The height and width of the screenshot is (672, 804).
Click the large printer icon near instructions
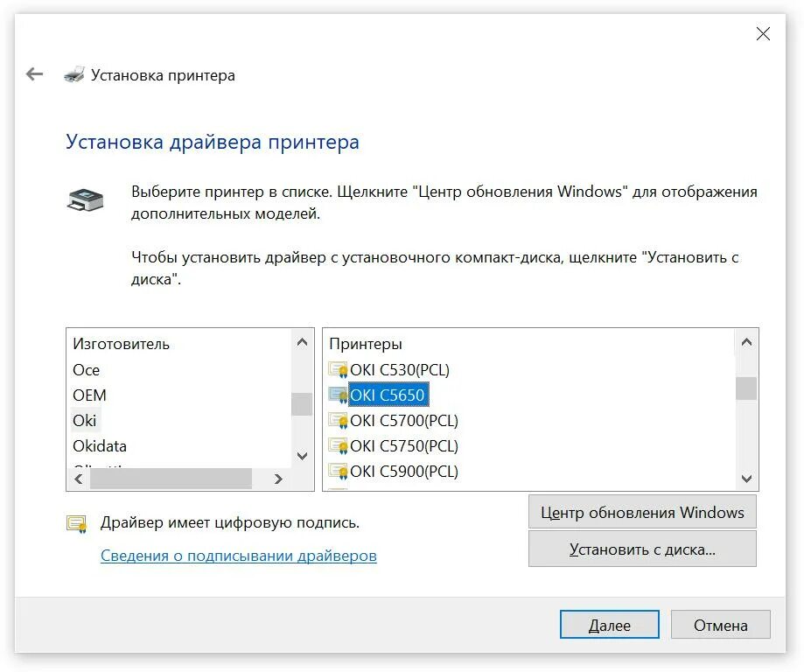(85, 199)
